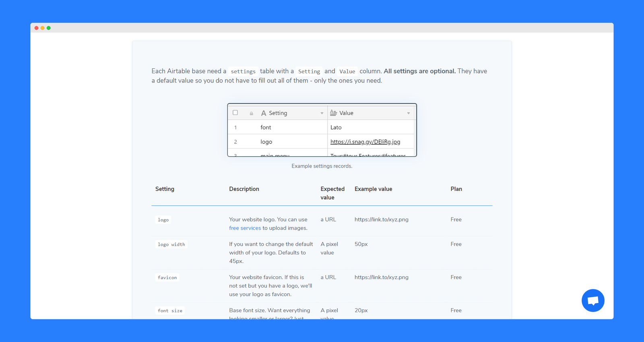Click the 'font size' code tag
Image resolution: width=644 pixels, height=342 pixels.
click(170, 311)
